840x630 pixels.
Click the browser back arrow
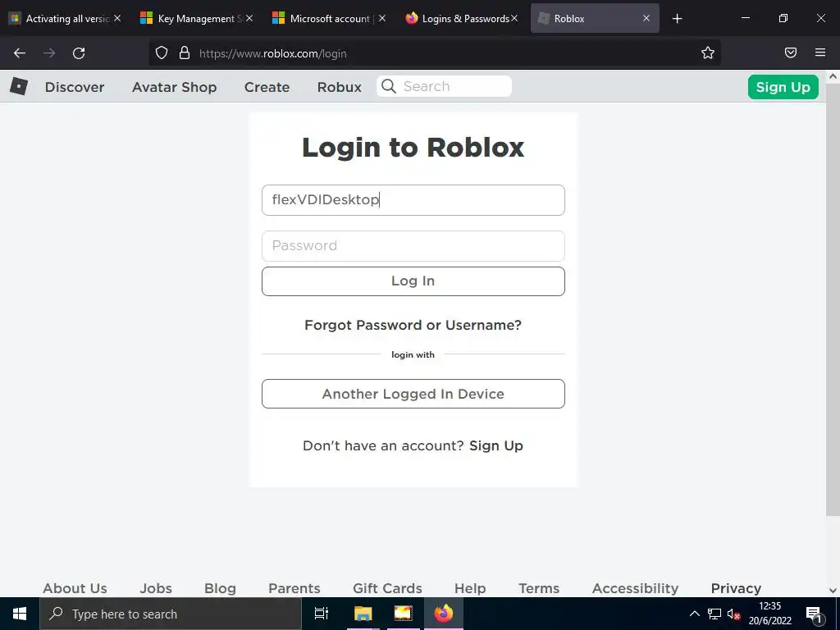click(x=20, y=53)
